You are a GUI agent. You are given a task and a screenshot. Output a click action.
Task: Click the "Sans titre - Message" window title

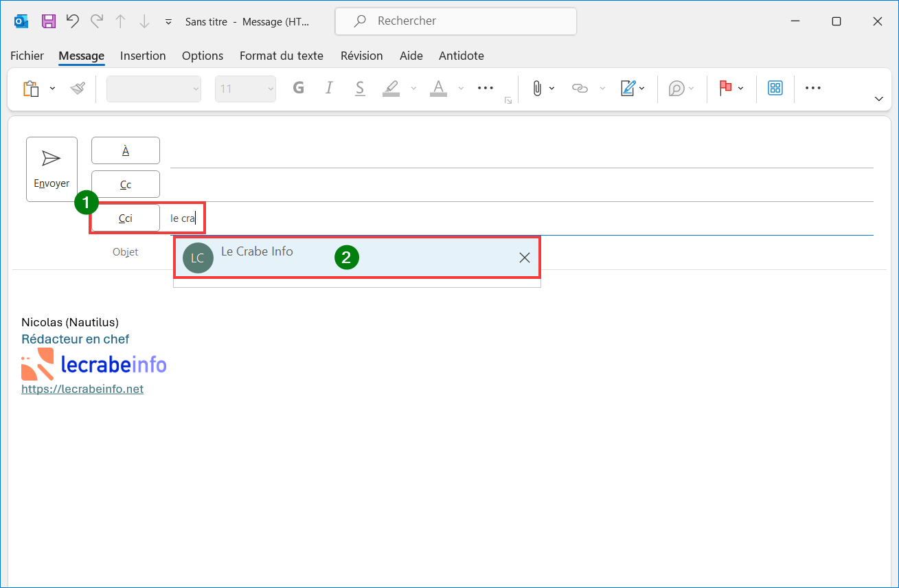247,22
